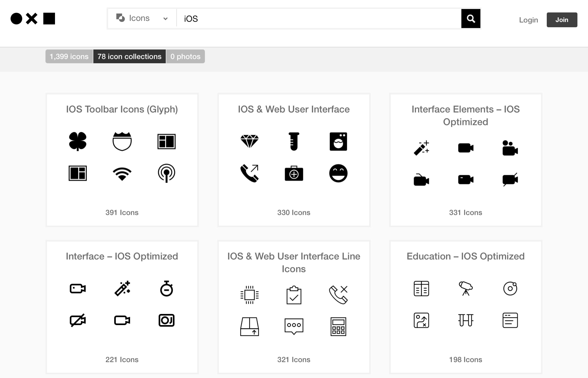
Task: Click the four-leaf clover icon
Action: click(x=77, y=141)
